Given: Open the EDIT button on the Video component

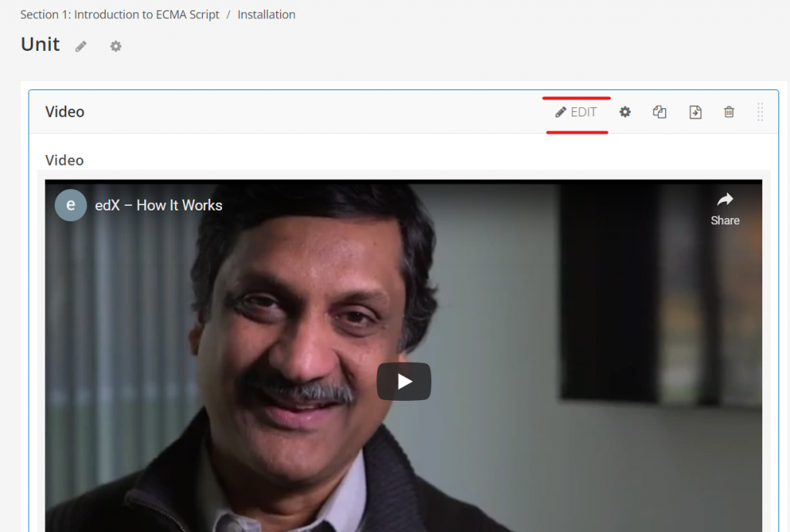Looking at the screenshot, I should pos(576,113).
